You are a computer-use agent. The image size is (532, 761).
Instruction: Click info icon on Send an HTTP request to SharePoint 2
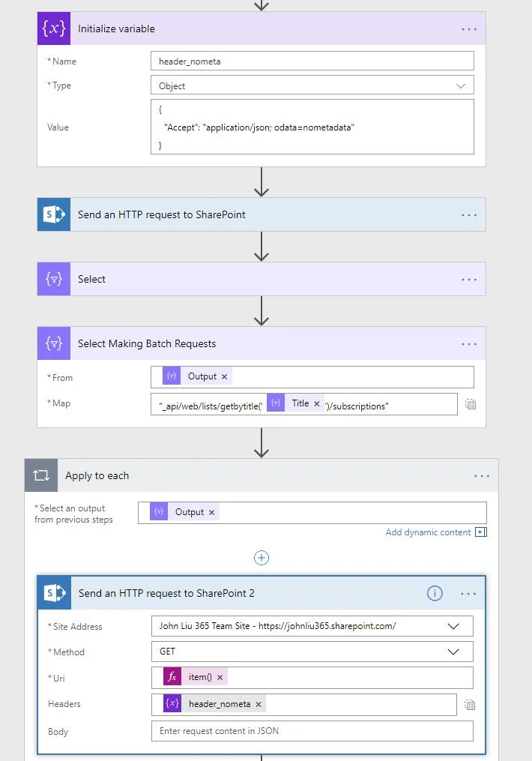tap(435, 593)
